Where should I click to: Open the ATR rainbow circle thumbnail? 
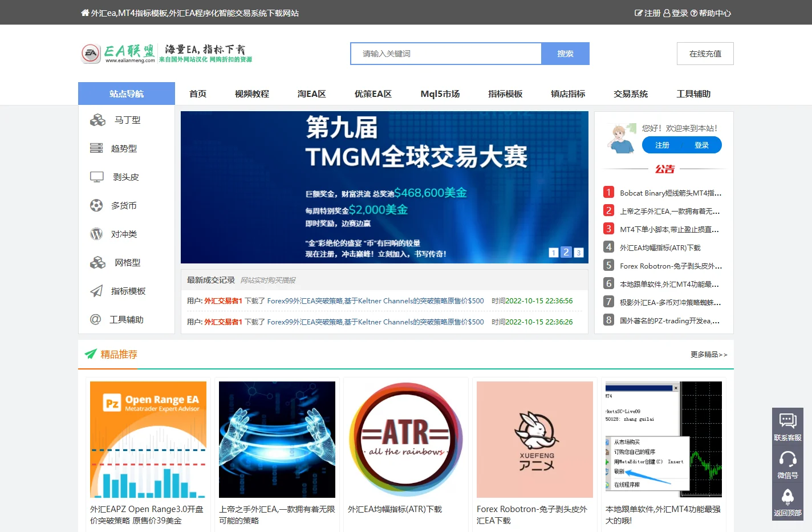point(406,440)
